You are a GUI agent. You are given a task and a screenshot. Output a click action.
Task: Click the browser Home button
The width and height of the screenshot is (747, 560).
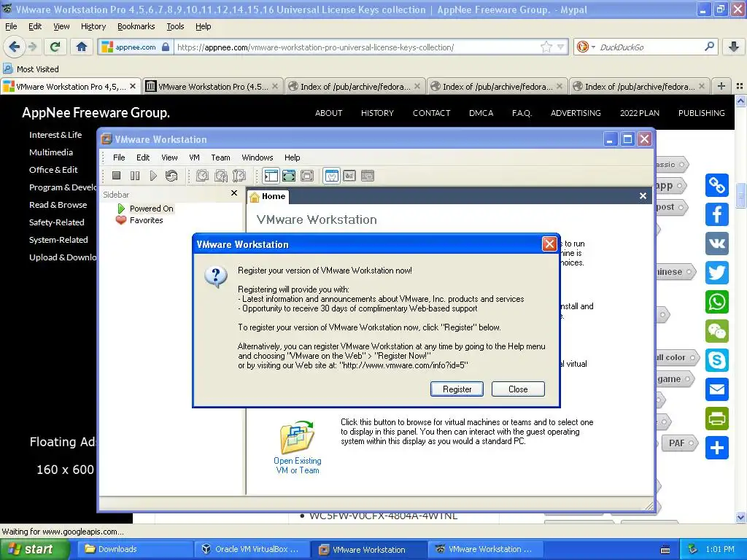click(82, 47)
